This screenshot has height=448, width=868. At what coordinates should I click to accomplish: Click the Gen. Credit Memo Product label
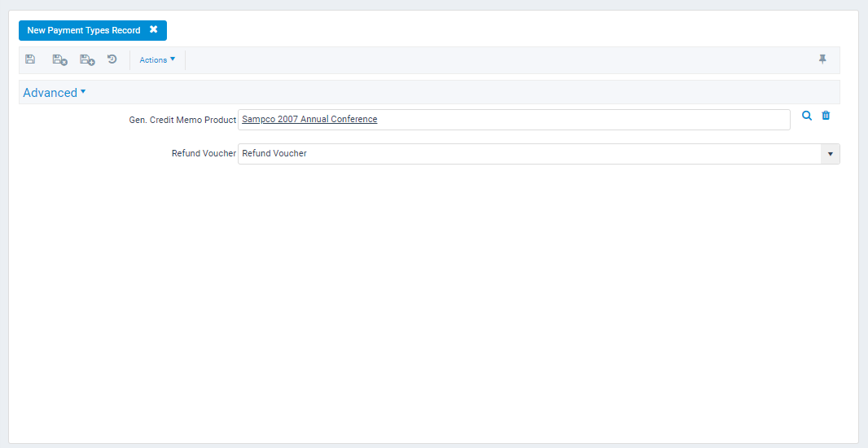coord(182,120)
